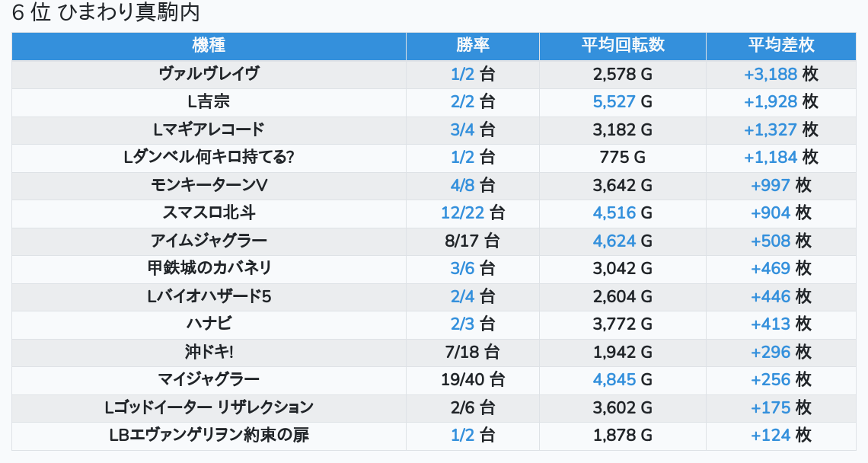The height and width of the screenshot is (463, 868).
Task: Open the +469 difference for 甲鉄城のカバネリ
Action: [770, 268]
